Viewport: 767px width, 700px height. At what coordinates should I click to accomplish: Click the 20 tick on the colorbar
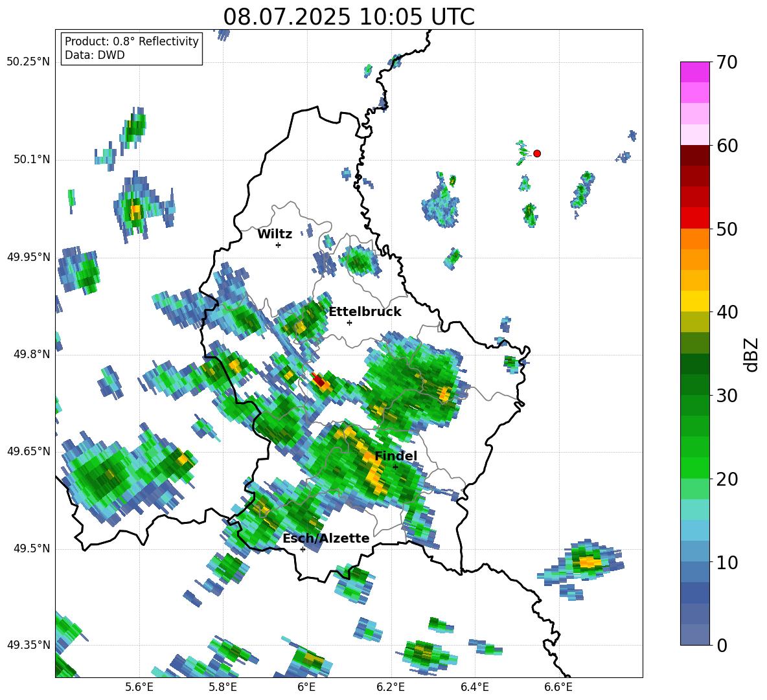tap(726, 479)
